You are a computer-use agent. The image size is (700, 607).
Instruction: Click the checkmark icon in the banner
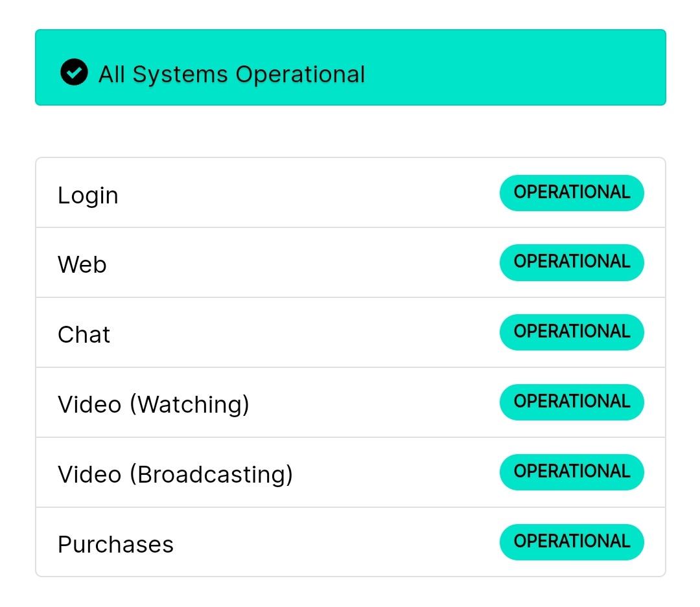tap(74, 72)
